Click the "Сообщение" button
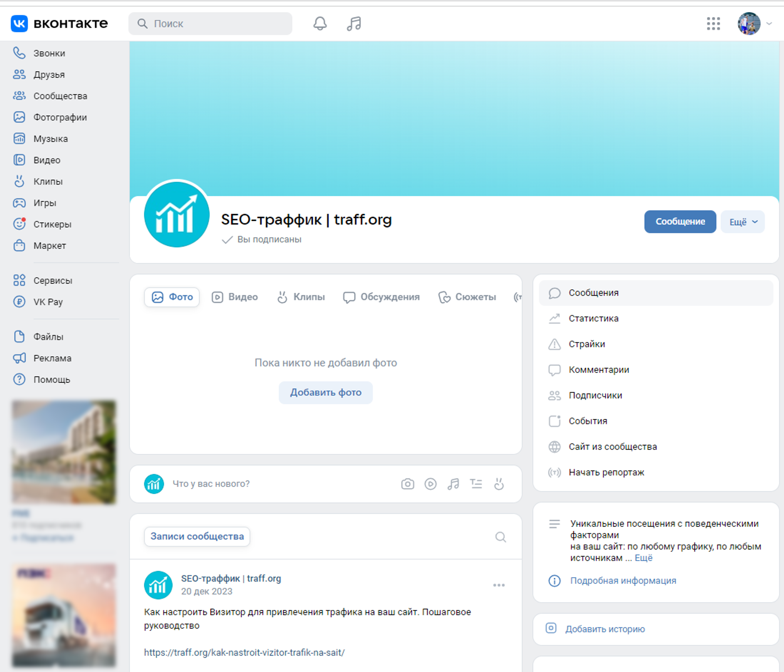The image size is (784, 672). click(x=679, y=222)
